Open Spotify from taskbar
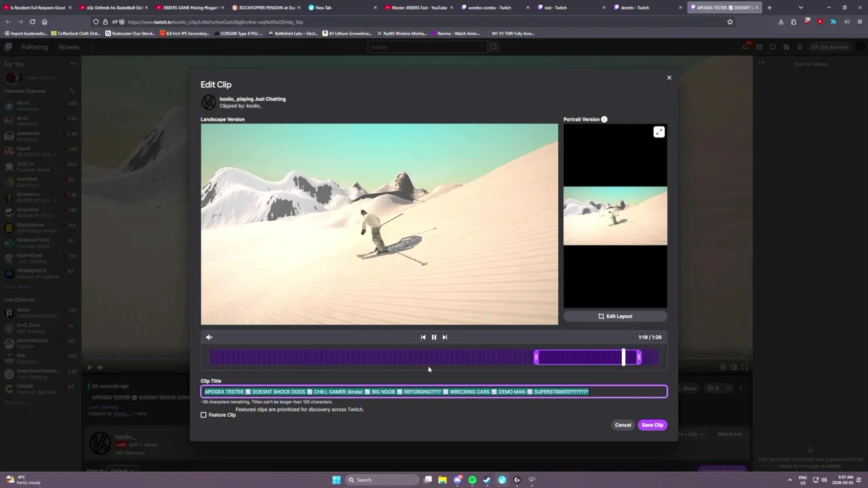Image resolution: width=868 pixels, height=488 pixels. coord(472,480)
